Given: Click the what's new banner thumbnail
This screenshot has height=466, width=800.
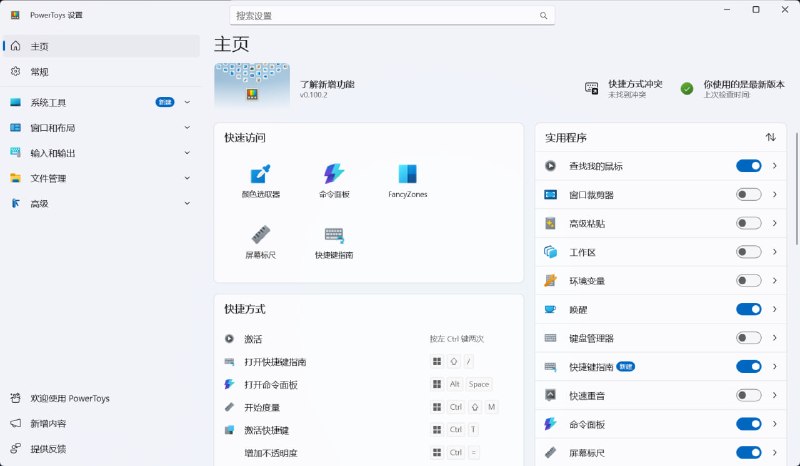Looking at the screenshot, I should point(252,85).
